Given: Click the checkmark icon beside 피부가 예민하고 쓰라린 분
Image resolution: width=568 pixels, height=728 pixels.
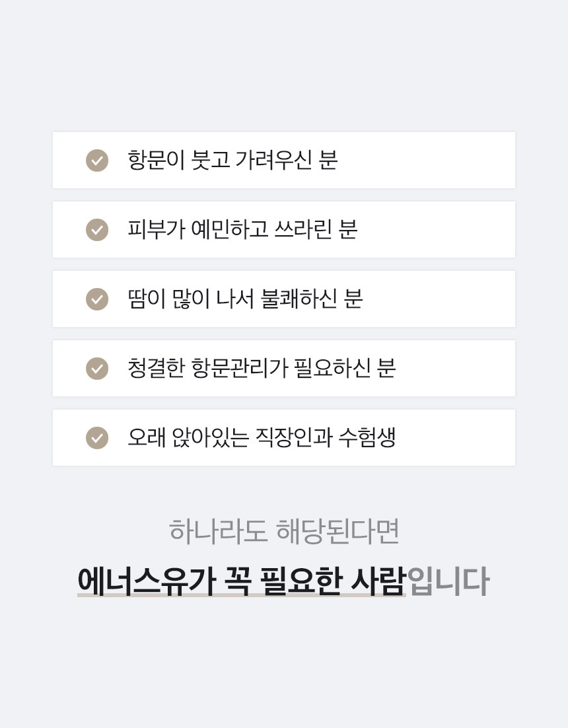Looking at the screenshot, I should 97,230.
